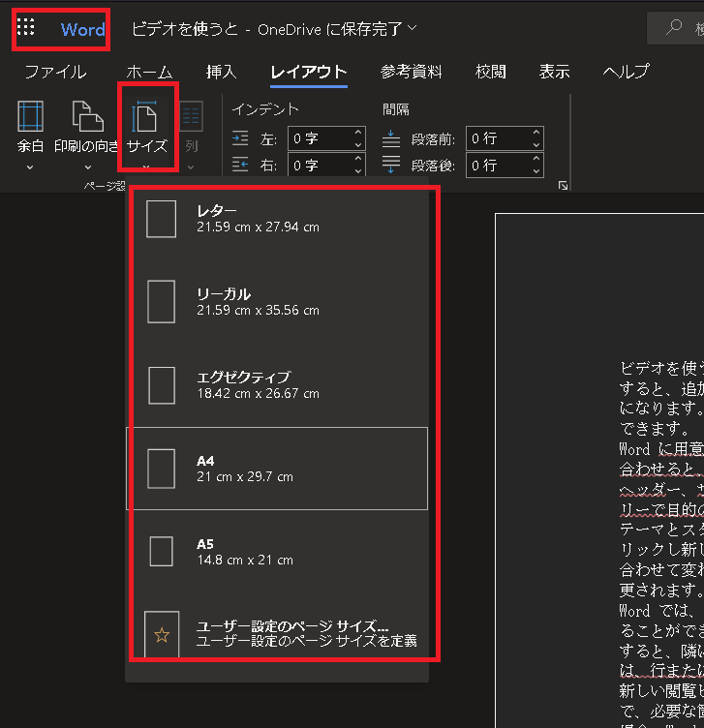Open the ヘルプ tab

[x=626, y=72]
